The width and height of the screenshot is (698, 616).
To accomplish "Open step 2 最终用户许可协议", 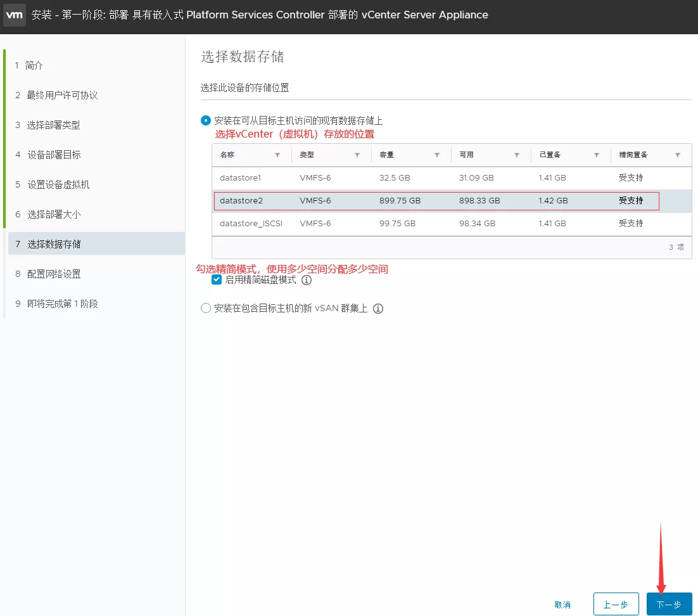I will click(62, 95).
